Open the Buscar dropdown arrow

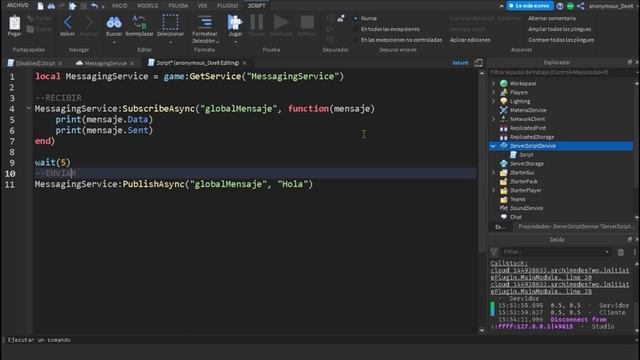pyautogui.click(x=114, y=42)
